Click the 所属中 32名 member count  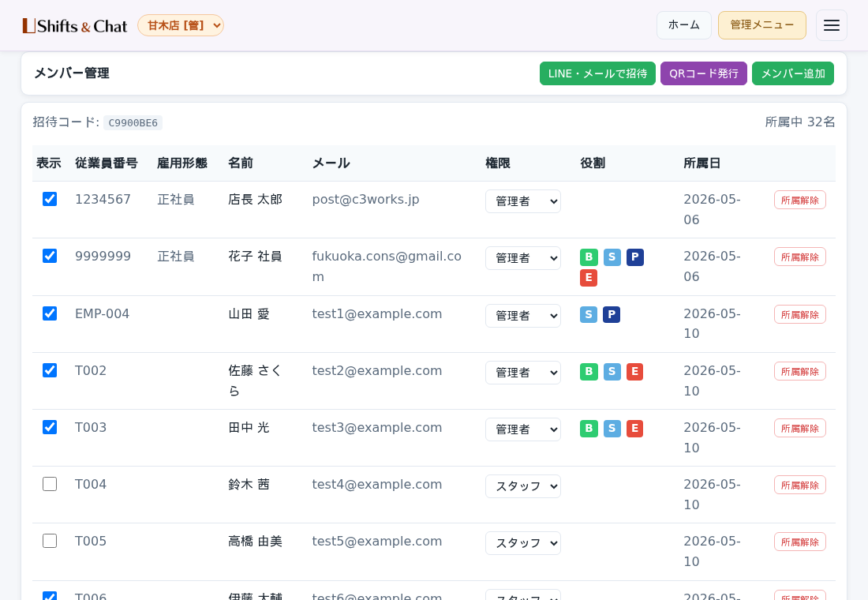(800, 122)
